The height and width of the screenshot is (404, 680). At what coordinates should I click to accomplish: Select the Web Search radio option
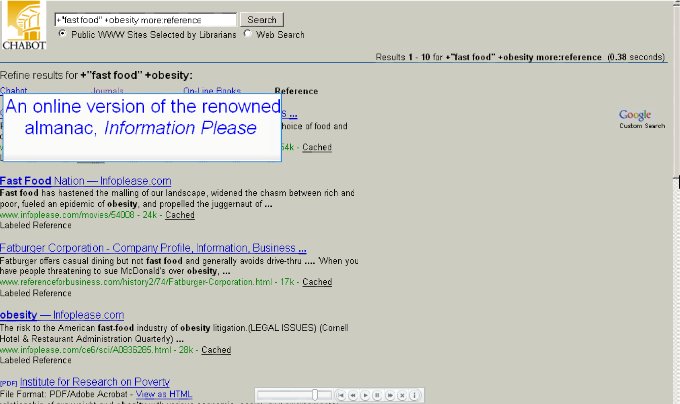247,34
